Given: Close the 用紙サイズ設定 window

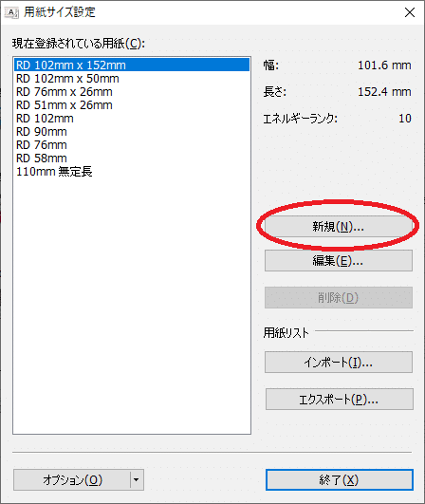Looking at the screenshot, I should [410, 12].
